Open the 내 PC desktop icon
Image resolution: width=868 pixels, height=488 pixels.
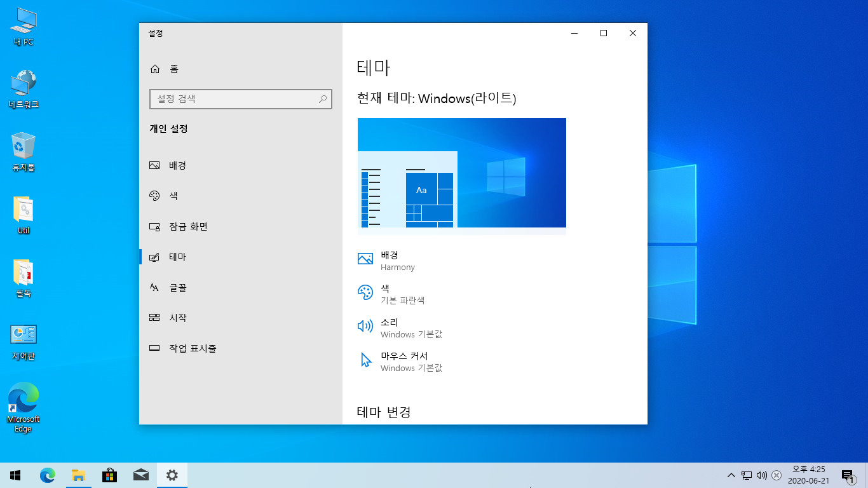(24, 27)
